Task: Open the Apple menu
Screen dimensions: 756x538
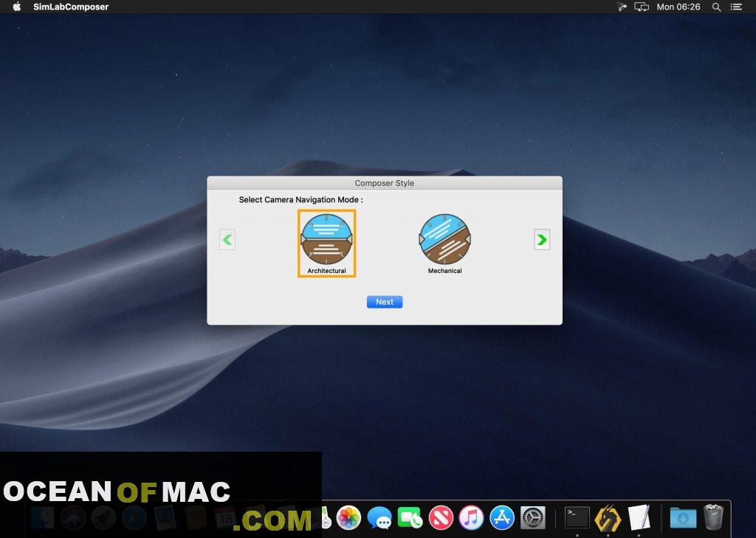Action: (16, 7)
